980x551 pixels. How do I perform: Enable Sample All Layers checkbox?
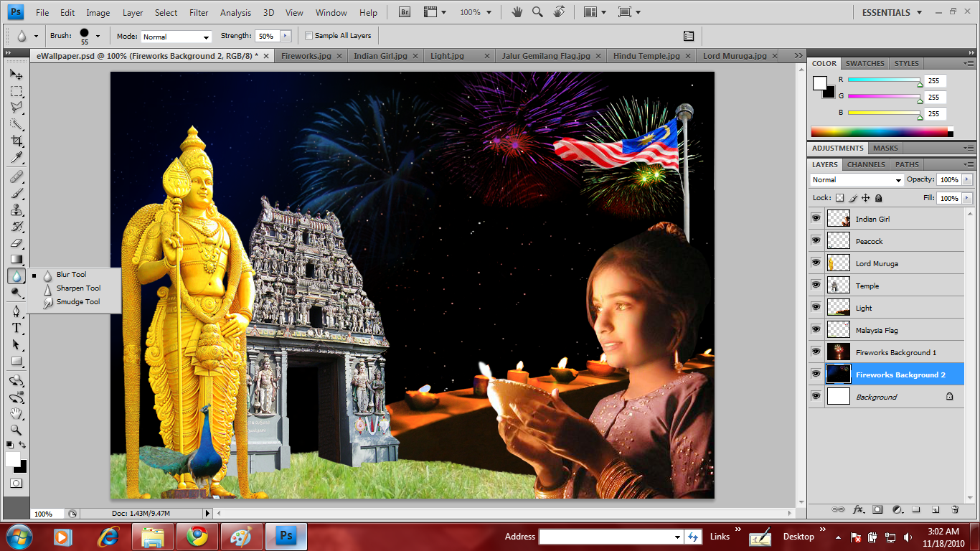(308, 35)
